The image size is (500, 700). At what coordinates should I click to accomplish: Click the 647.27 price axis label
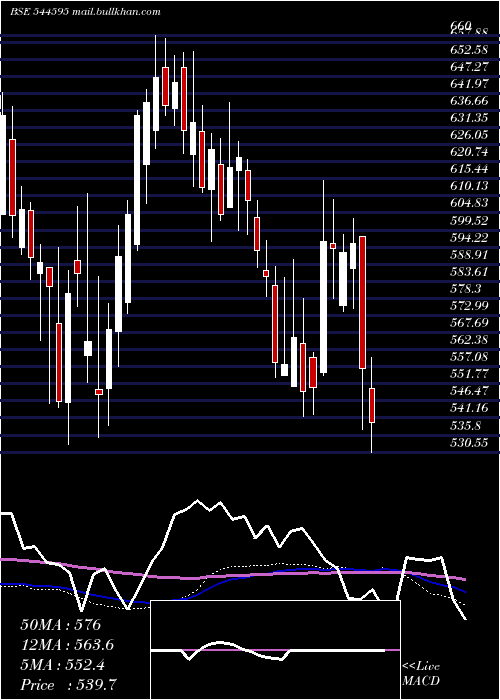469,67
